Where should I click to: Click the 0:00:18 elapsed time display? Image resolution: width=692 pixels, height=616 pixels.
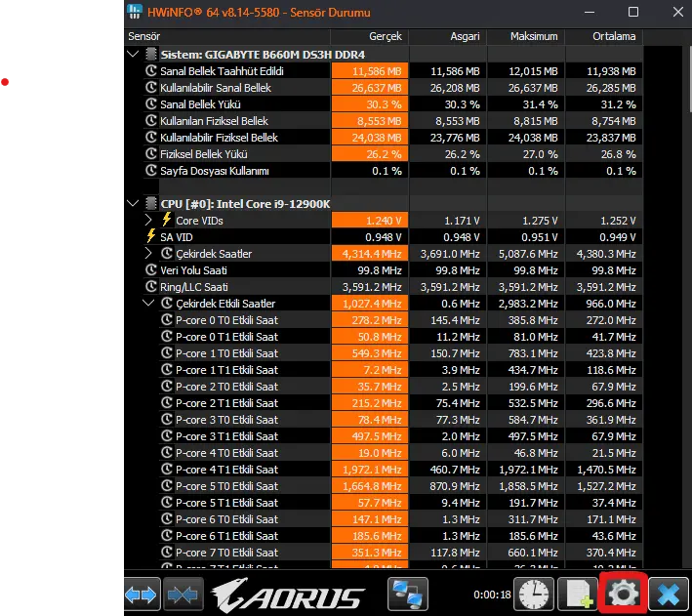[x=492, y=595]
